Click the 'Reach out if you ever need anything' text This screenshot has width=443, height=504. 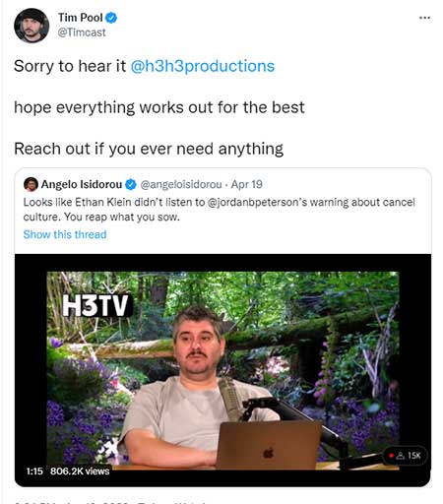149,149
